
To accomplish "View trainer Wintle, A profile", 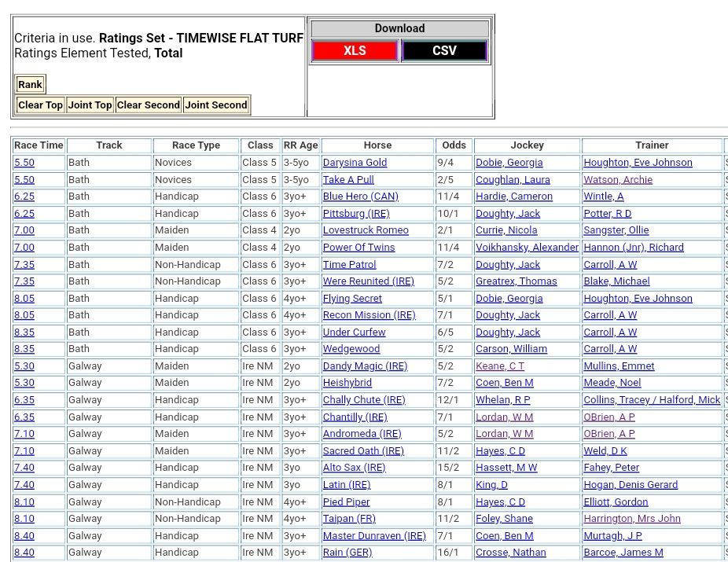I will tap(603, 197).
